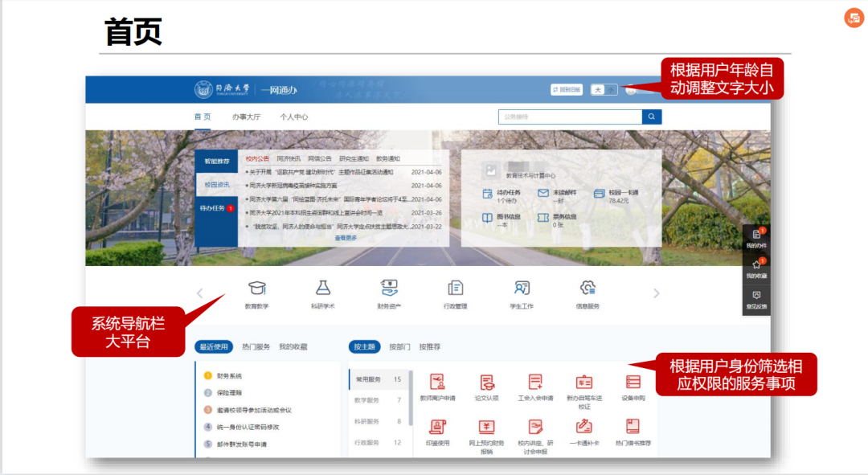Screen dimensions: 868x475
Task: Open 我的收藏 in the right sidebar
Action: coord(756,268)
